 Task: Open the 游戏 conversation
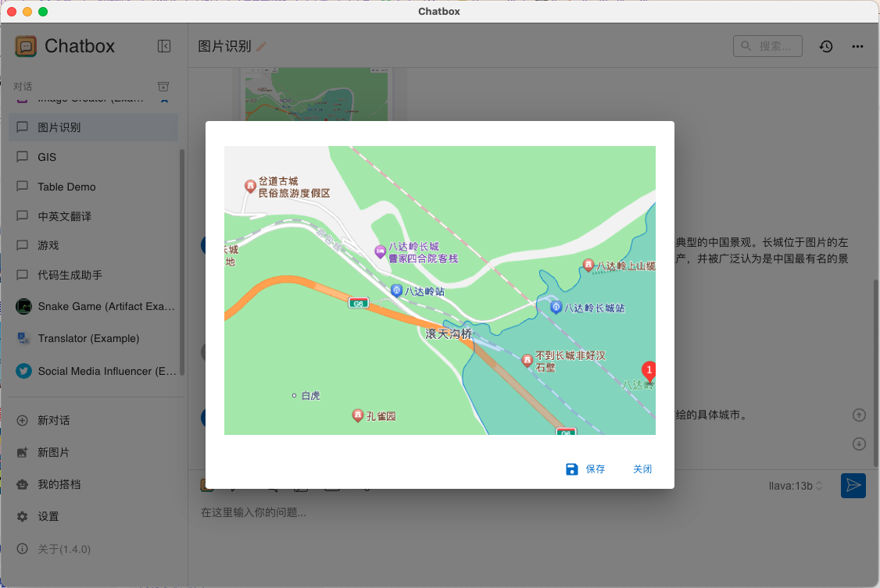(x=93, y=245)
